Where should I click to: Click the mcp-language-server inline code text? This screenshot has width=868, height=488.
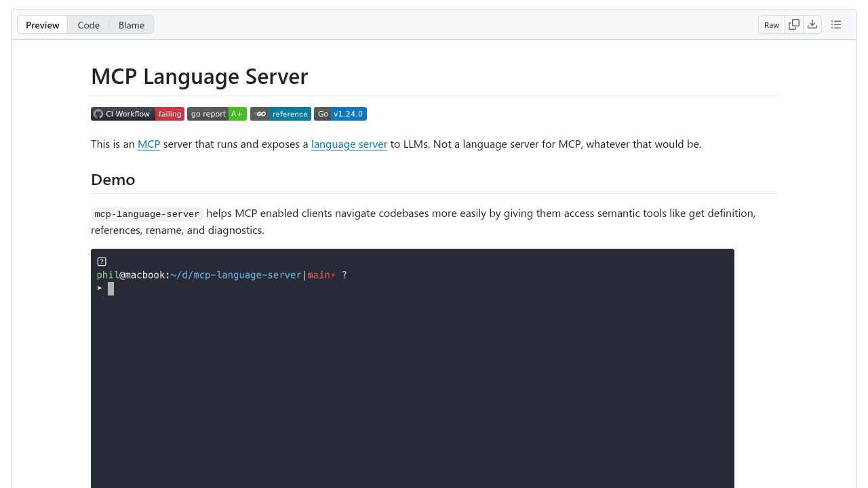146,213
